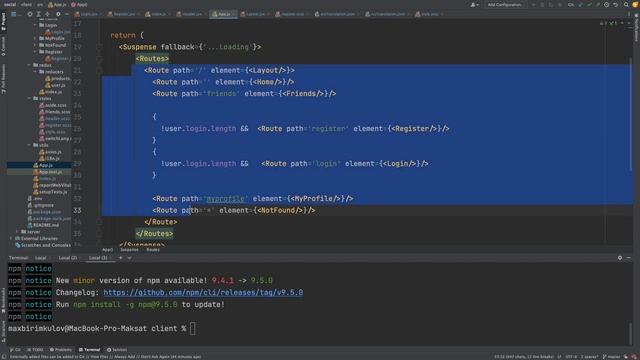Open the Add Configuration dropdown
640x360 pixels.
504,4
